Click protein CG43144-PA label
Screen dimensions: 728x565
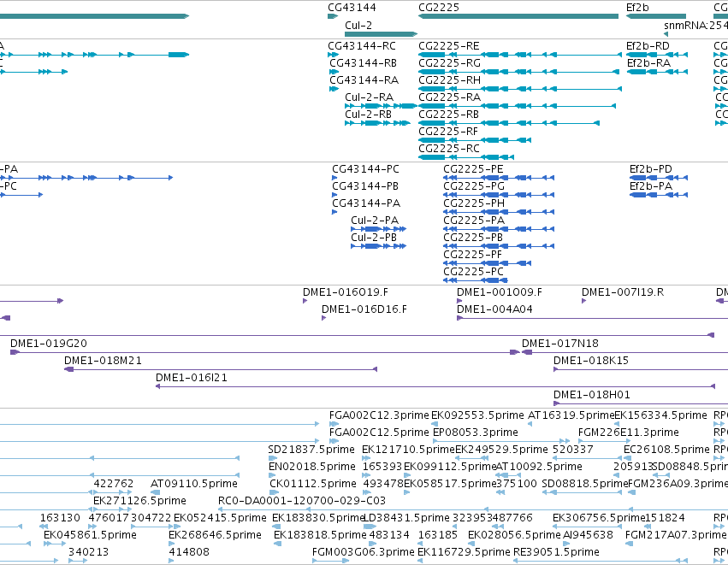coord(366,203)
